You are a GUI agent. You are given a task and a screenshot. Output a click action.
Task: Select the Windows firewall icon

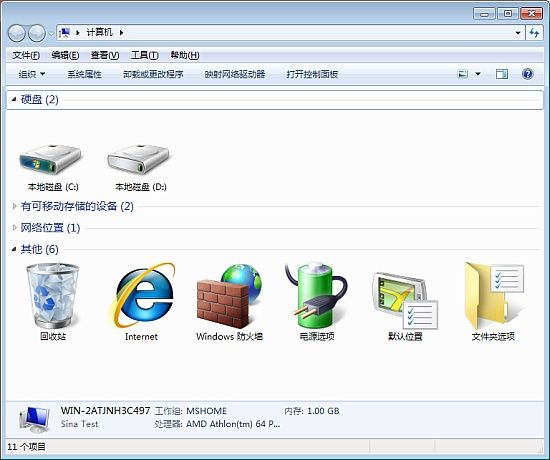coord(229,296)
